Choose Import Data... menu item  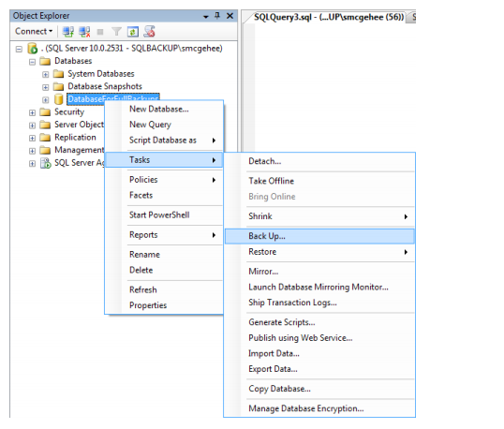[x=319, y=353]
